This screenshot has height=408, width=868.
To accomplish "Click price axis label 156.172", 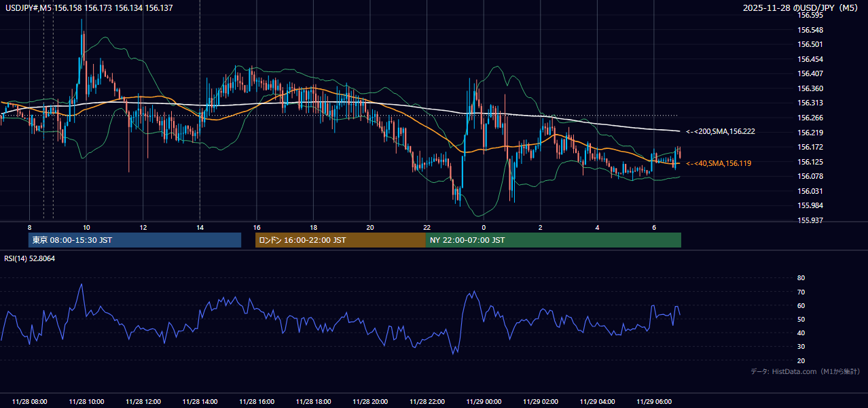I will click(x=810, y=147).
